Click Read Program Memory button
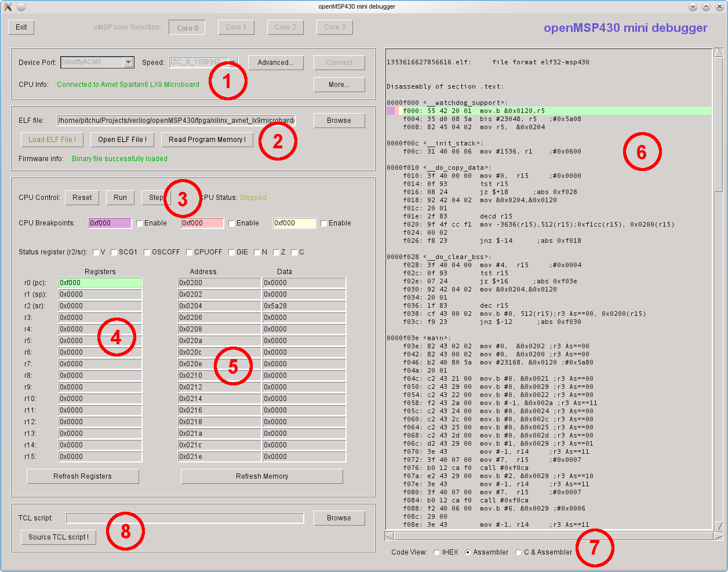 click(x=207, y=140)
